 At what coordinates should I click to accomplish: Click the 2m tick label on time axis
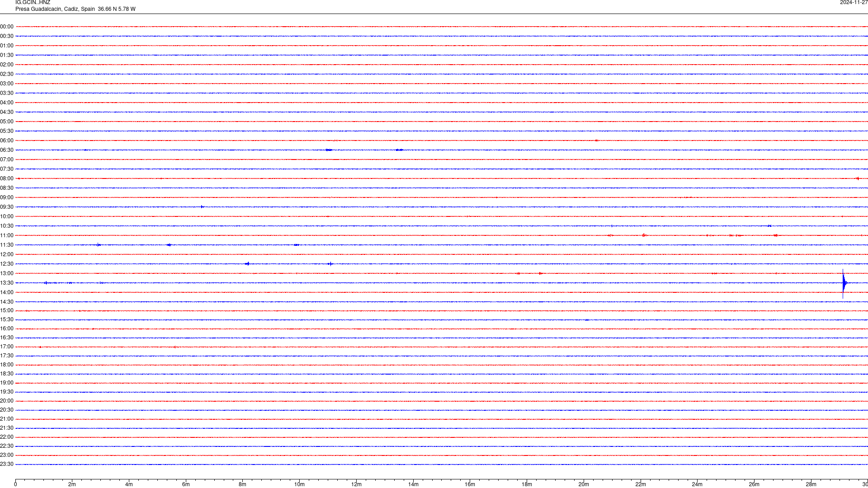[72, 484]
